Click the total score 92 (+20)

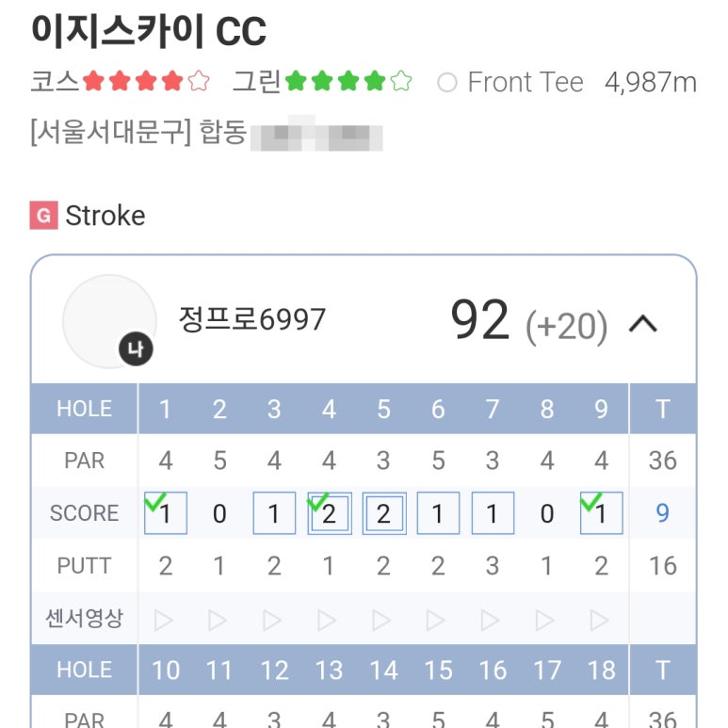pos(527,322)
